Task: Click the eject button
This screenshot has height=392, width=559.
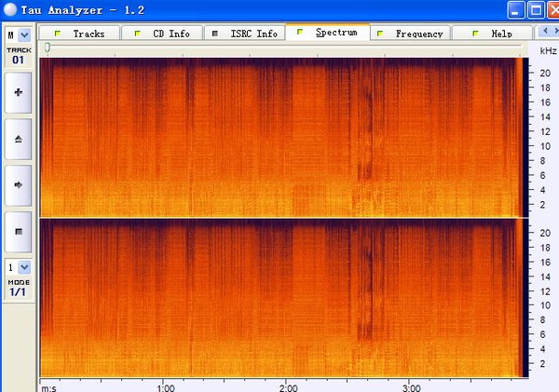Action: point(19,139)
